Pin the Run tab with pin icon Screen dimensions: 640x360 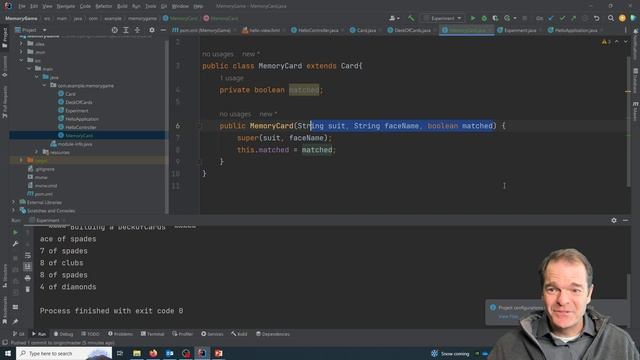click(15, 321)
